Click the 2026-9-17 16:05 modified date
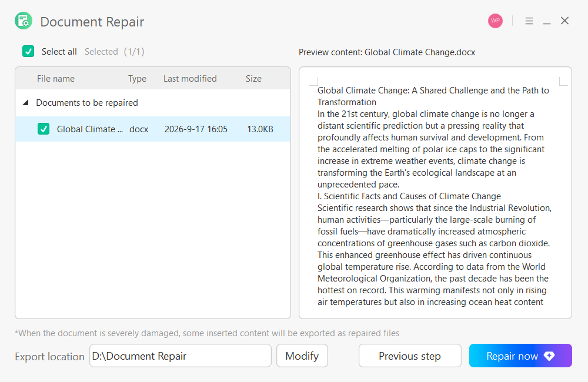This screenshot has height=382, width=588. point(196,129)
